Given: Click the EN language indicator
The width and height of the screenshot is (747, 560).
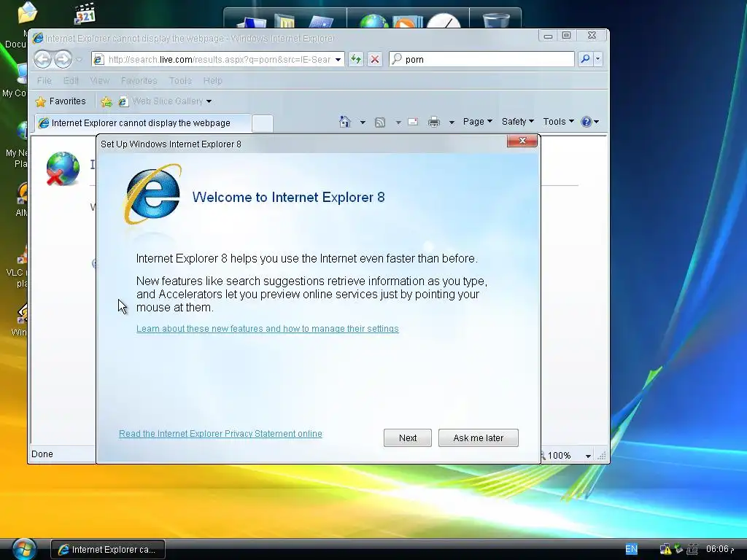Looking at the screenshot, I should [x=631, y=549].
